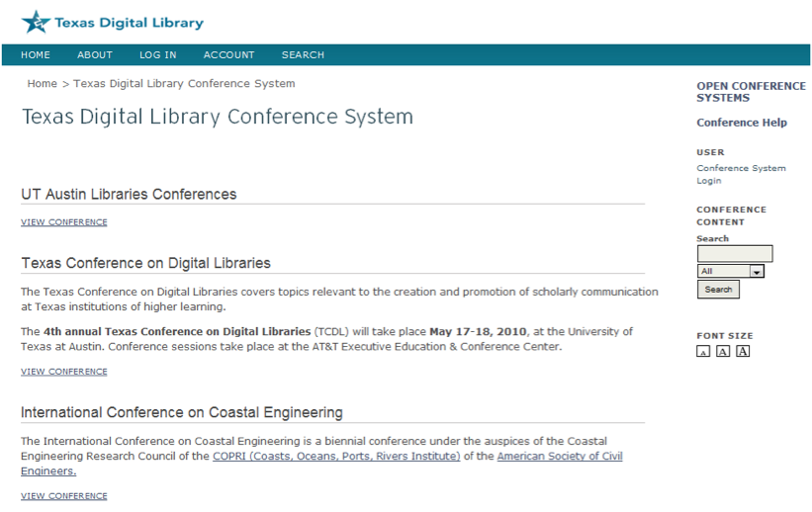Open the search scope dropdown showing All
The image size is (812, 512).
point(731,271)
